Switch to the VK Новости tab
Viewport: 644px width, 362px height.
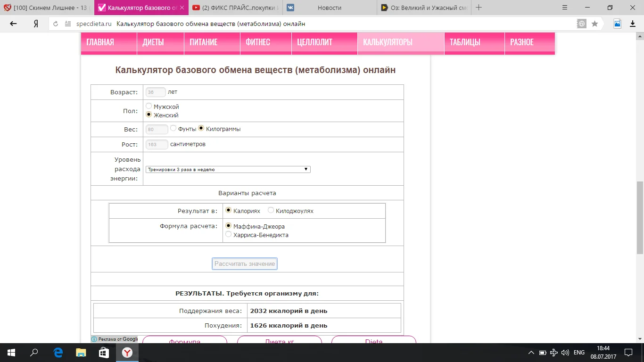pyautogui.click(x=330, y=8)
